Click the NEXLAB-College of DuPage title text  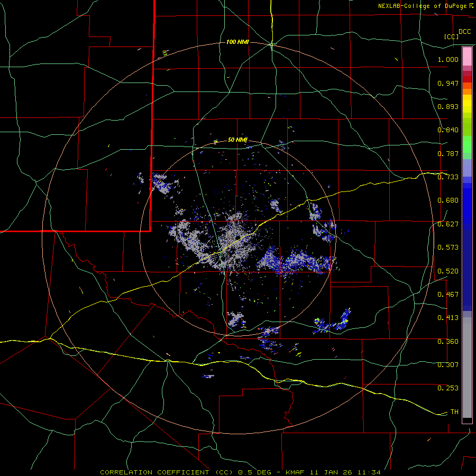pos(425,6)
